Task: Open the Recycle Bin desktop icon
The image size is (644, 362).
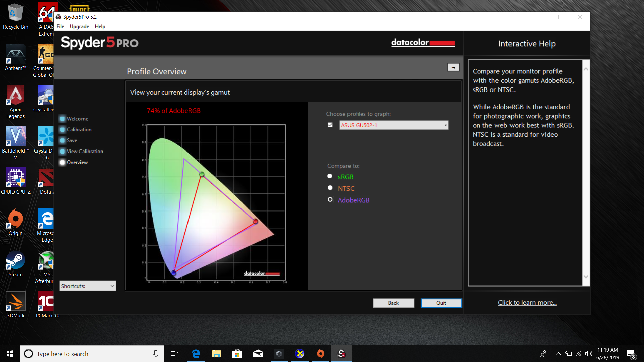Action: [15, 17]
